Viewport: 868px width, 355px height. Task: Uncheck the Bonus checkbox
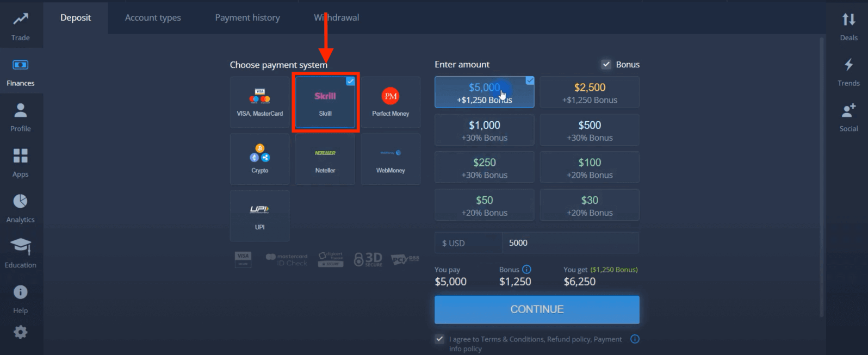[x=606, y=64]
